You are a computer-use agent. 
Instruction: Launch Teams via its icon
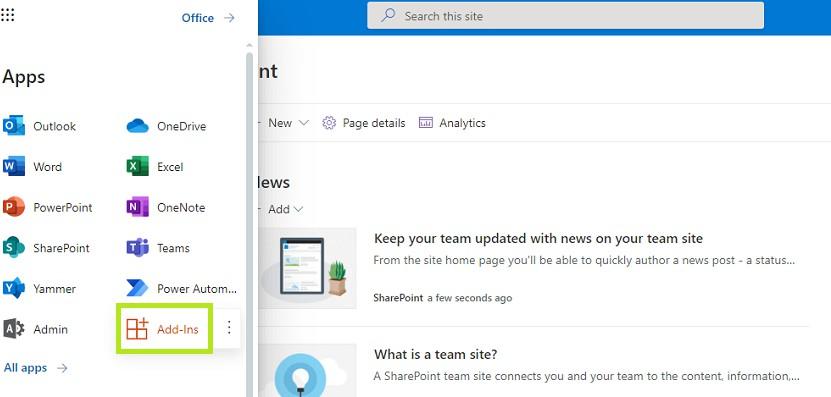point(137,248)
